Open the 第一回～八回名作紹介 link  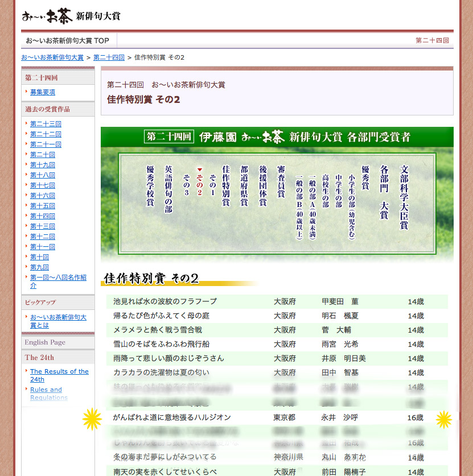[58, 282]
